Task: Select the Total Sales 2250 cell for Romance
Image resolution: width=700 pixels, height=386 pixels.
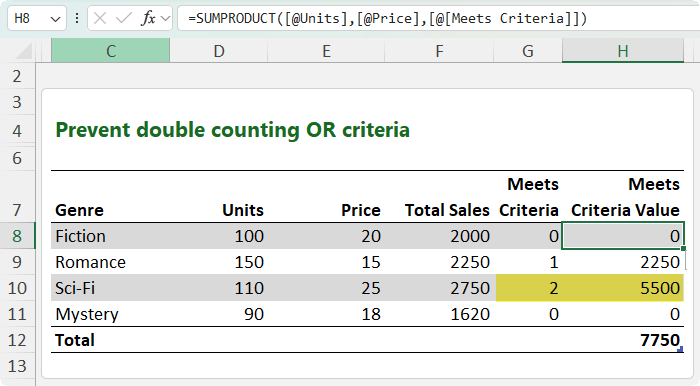Action: coord(439,262)
